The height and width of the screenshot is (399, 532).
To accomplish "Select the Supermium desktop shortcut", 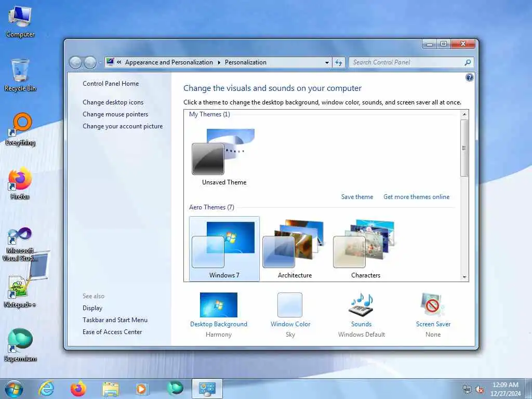I will (x=20, y=345).
